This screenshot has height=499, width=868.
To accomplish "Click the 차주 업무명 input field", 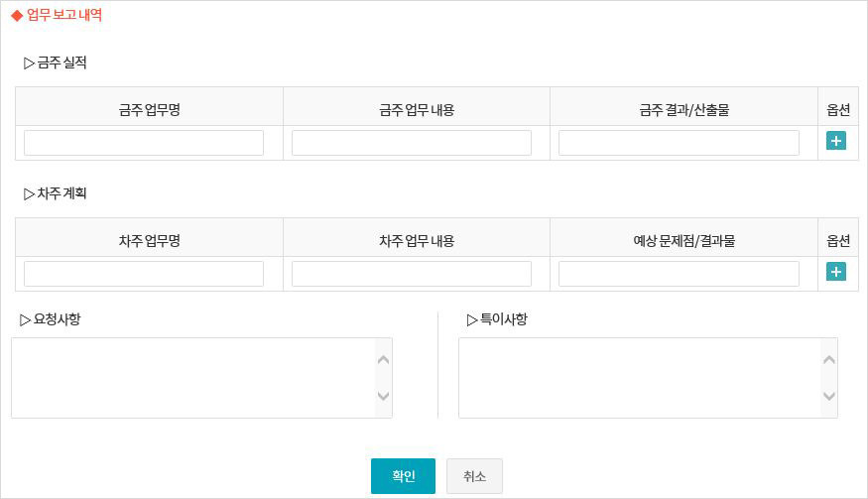I will tap(144, 274).
